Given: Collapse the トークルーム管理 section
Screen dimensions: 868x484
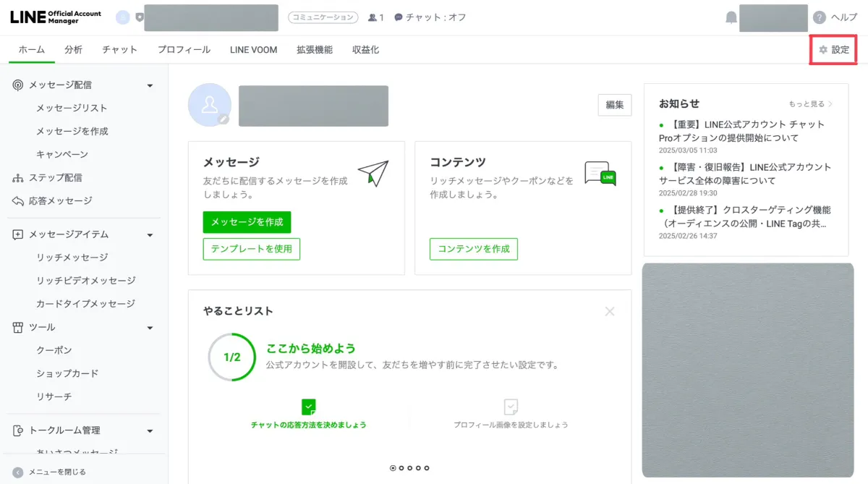Looking at the screenshot, I should tap(149, 430).
